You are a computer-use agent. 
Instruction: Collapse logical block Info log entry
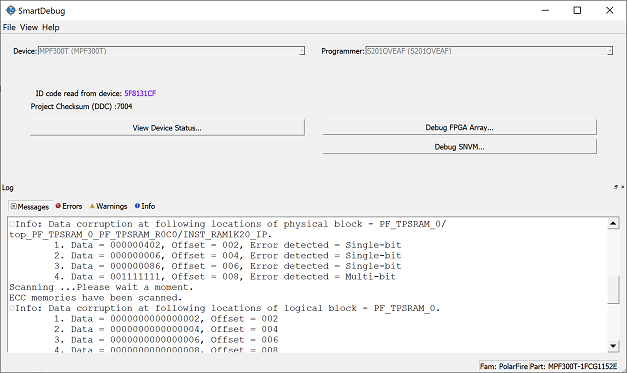(x=12, y=308)
